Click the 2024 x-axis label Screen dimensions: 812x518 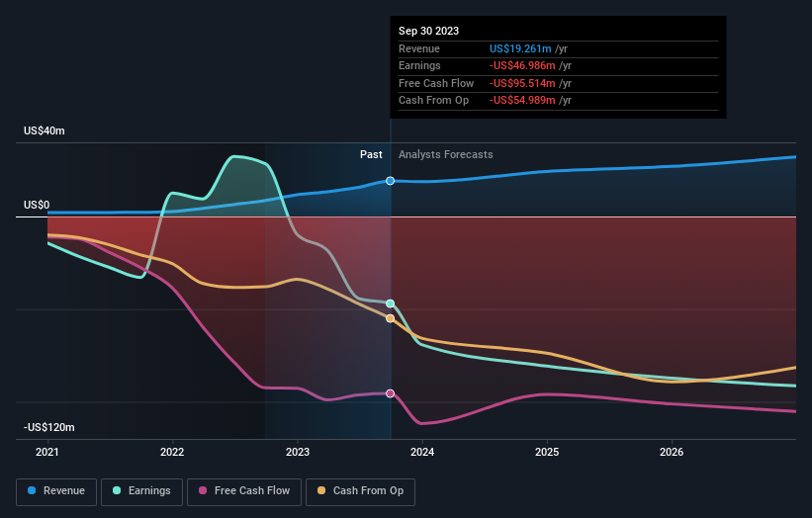[x=422, y=453]
